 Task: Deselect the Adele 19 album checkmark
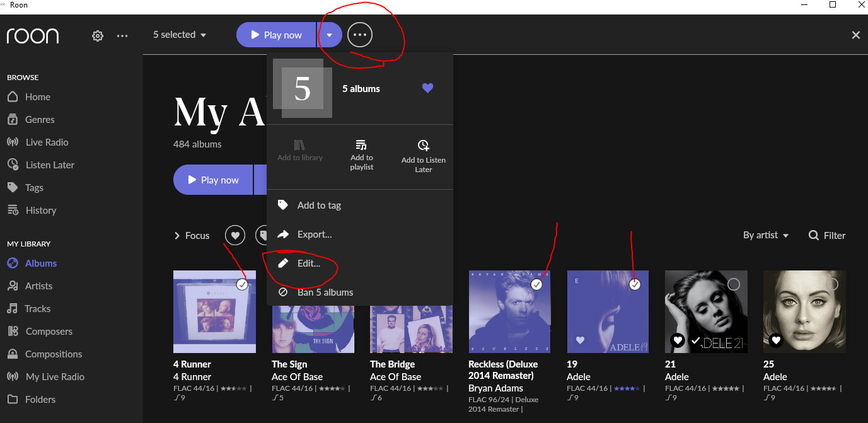click(x=635, y=285)
